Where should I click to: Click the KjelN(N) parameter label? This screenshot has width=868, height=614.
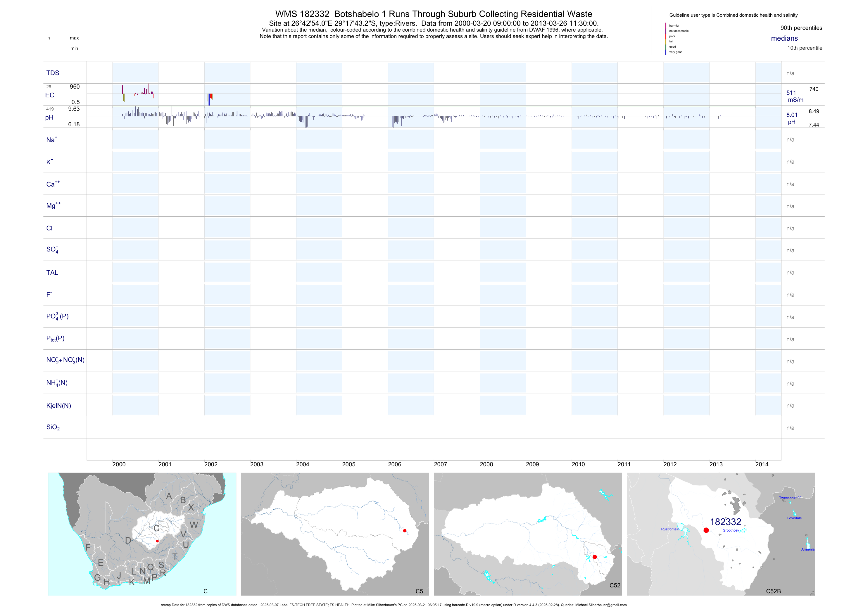(58, 406)
